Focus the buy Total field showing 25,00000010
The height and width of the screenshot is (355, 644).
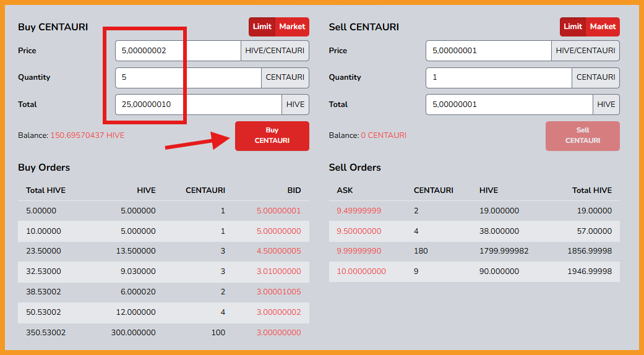coord(199,105)
